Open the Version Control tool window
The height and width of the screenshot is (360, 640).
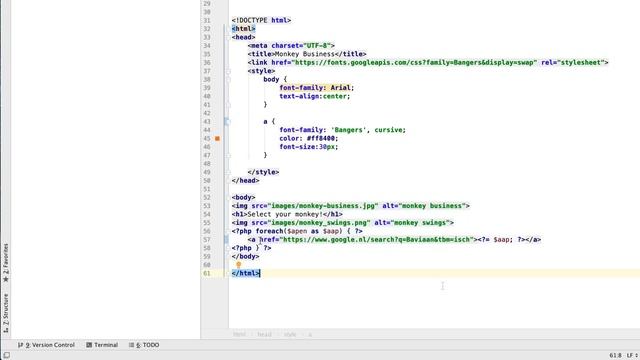click(46, 345)
